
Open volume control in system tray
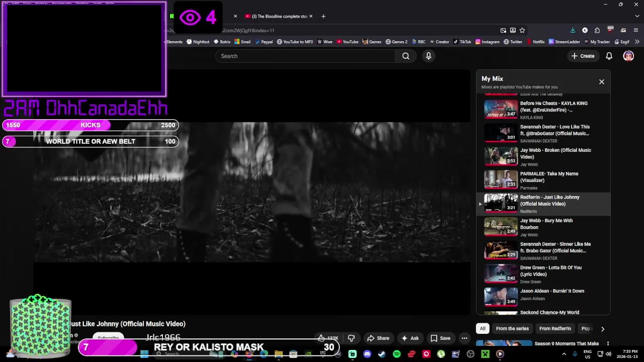pos(608,354)
